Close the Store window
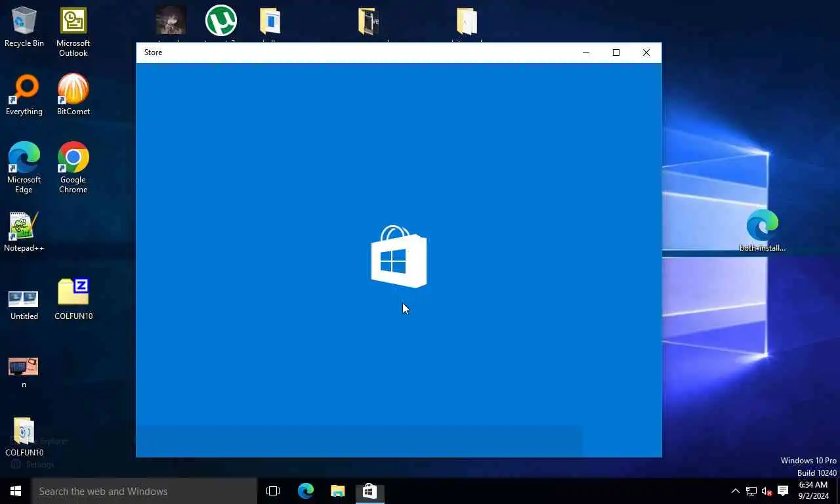 (x=646, y=52)
